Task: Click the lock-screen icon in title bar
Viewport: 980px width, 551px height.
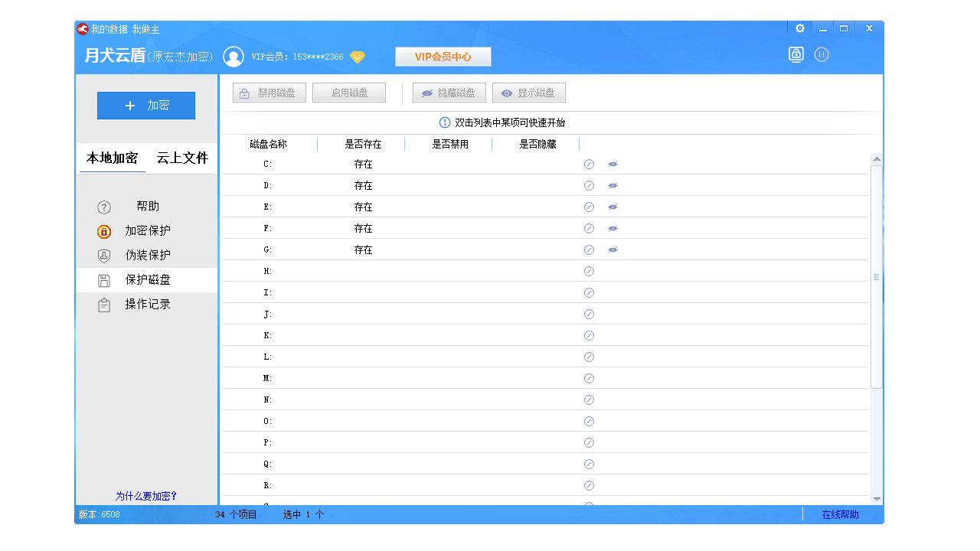Action: (796, 54)
